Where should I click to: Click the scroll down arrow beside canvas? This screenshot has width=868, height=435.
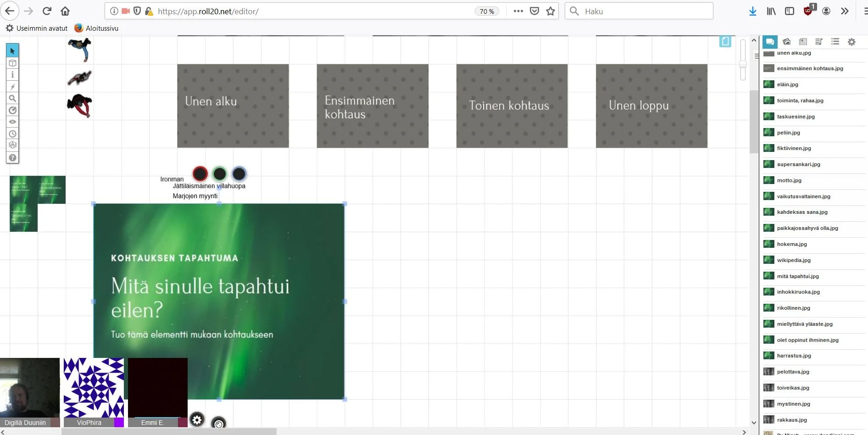pos(754,423)
